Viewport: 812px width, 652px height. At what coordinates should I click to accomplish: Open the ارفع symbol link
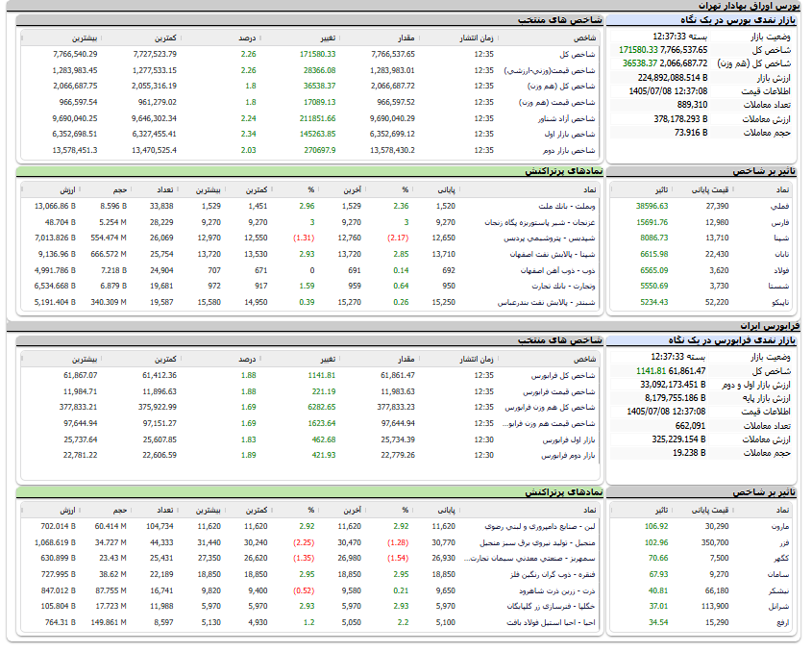click(783, 622)
